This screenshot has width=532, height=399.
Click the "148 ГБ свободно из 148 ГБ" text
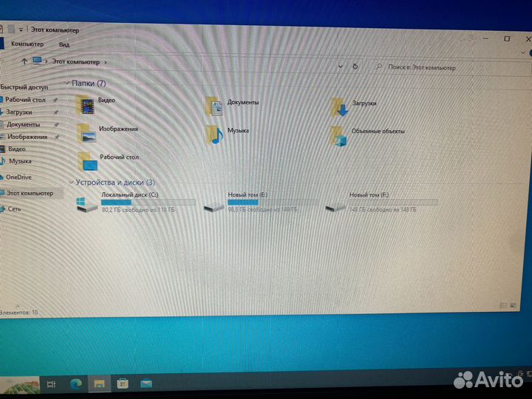point(383,210)
